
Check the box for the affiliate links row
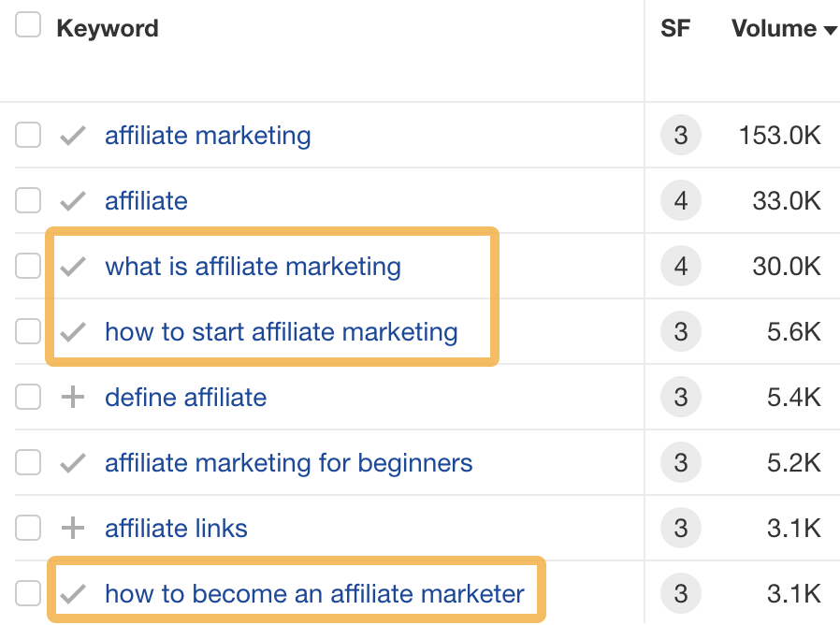[28, 528]
